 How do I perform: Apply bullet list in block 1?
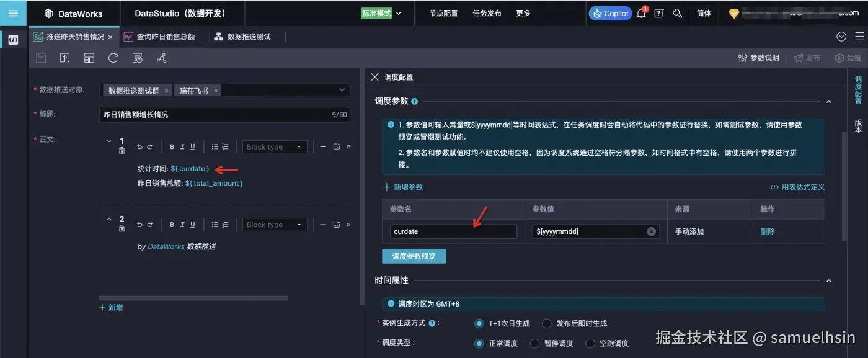[215, 147]
